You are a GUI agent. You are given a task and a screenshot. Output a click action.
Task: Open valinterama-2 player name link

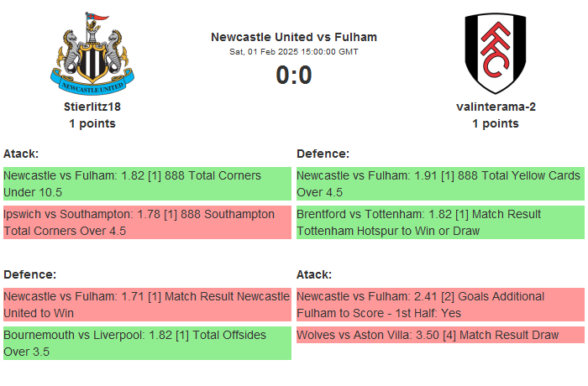pyautogui.click(x=496, y=107)
